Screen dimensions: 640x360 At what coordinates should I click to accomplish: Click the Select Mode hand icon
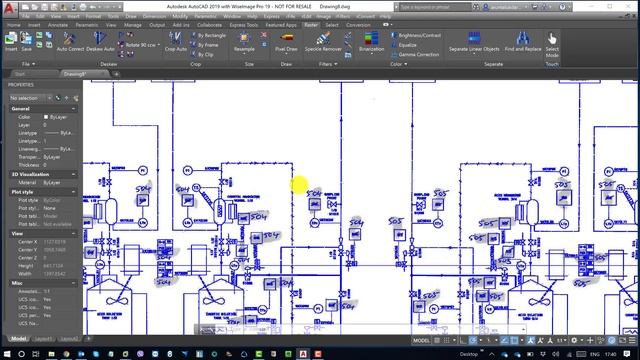(x=552, y=39)
